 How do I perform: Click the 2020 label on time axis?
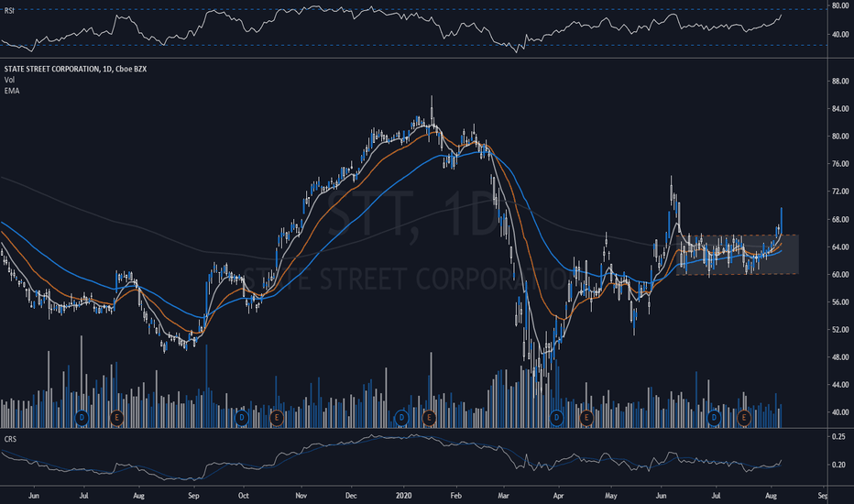tap(403, 496)
